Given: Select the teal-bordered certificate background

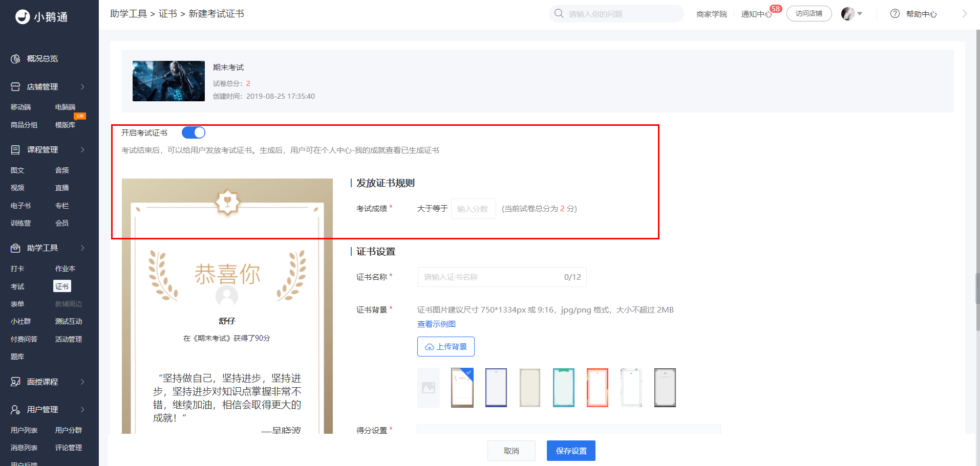Looking at the screenshot, I should click(x=564, y=388).
